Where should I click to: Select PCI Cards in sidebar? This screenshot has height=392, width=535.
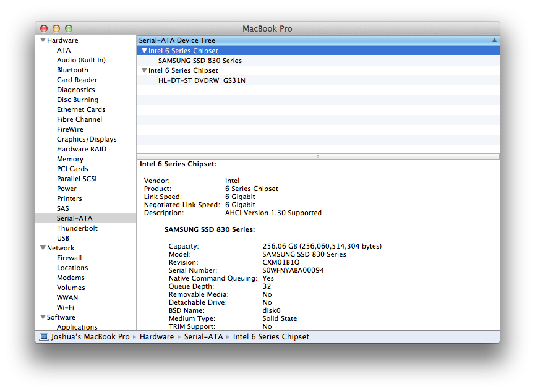[72, 169]
